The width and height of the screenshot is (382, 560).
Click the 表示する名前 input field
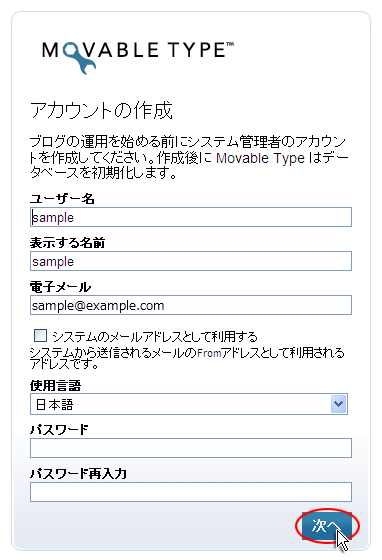click(191, 261)
